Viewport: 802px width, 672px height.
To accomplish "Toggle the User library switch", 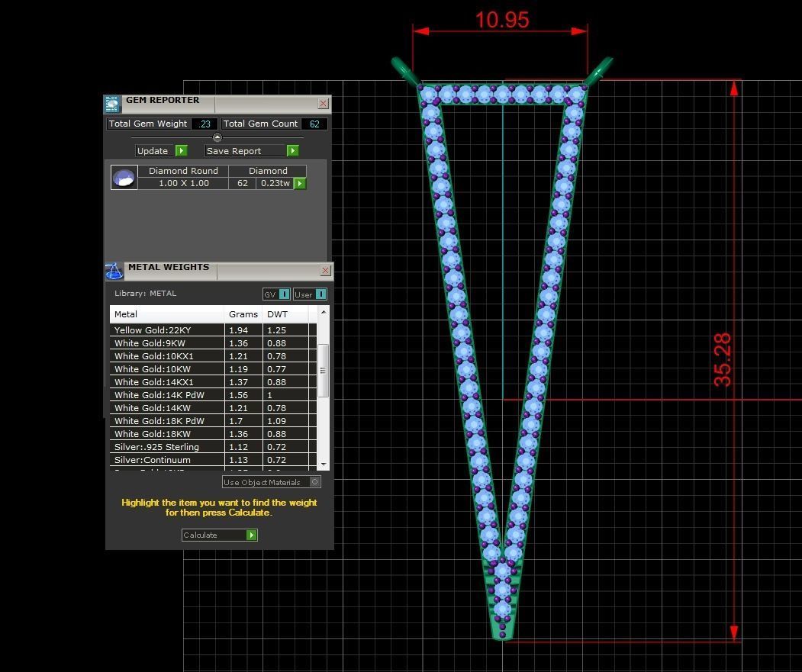I will (320, 294).
